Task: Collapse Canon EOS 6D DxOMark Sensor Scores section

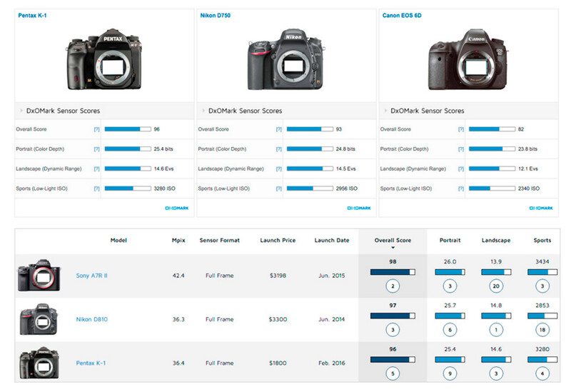Action: tap(385, 111)
